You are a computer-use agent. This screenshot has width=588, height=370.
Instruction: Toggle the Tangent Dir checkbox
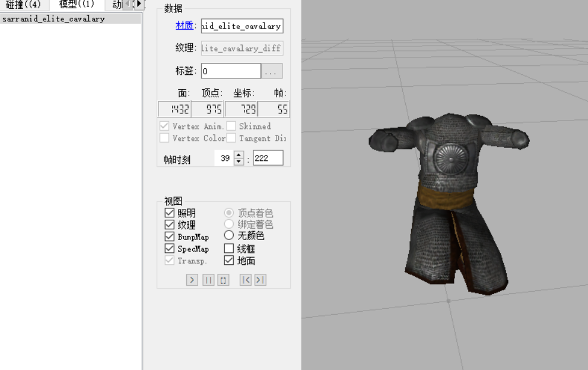[231, 138]
